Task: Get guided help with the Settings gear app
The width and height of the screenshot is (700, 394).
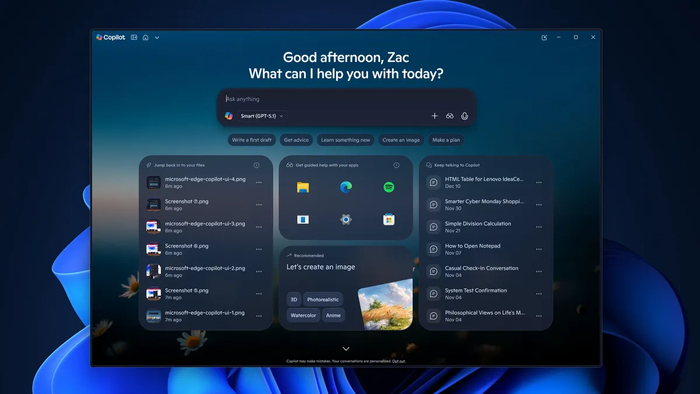Action: coord(346,220)
